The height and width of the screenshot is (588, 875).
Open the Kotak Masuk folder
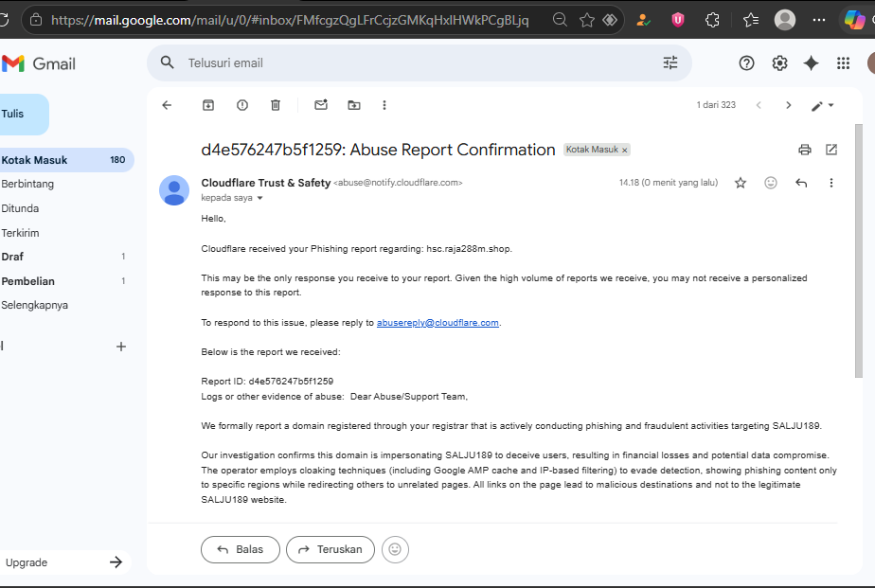66,160
